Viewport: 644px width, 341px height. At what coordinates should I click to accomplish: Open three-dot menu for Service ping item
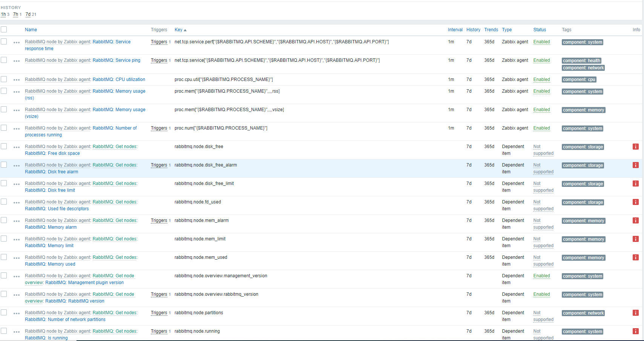[17, 61]
